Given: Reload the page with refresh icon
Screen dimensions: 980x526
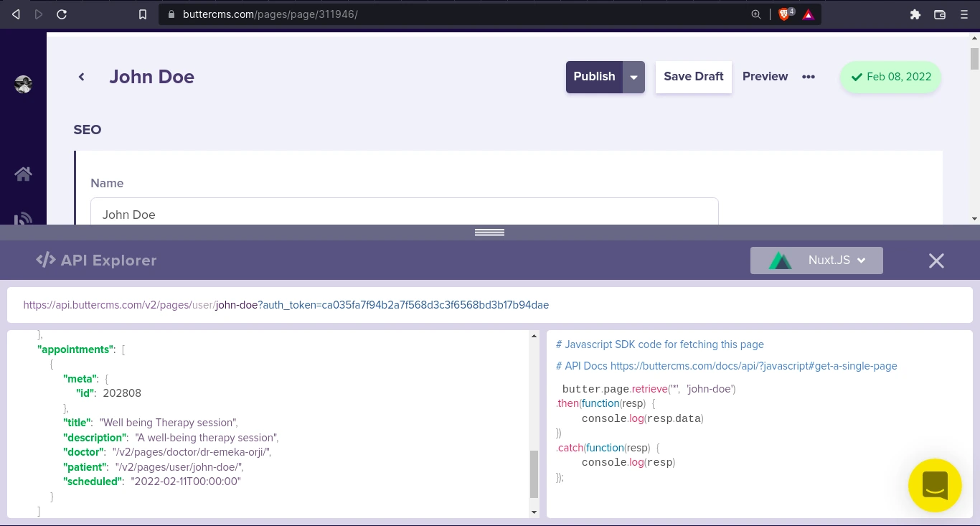Looking at the screenshot, I should [62, 14].
